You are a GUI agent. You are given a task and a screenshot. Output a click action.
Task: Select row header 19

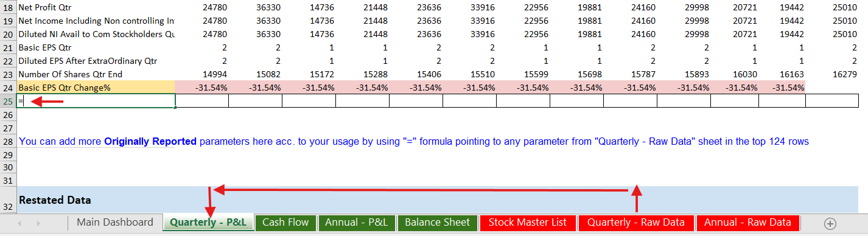(x=9, y=21)
